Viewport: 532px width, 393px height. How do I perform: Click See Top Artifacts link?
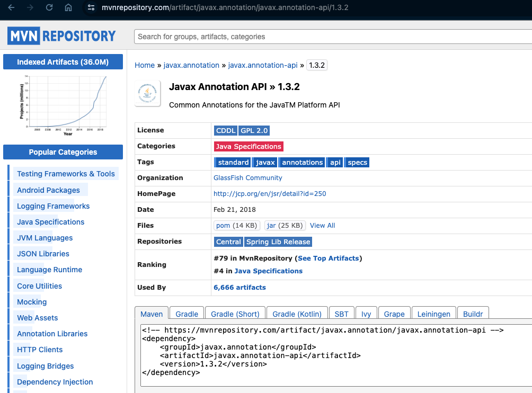coord(328,258)
